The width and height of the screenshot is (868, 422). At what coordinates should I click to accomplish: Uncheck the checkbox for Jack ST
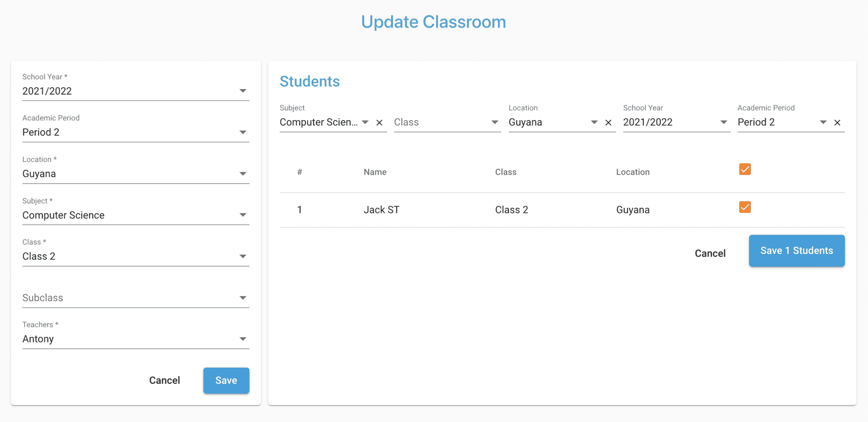[745, 207]
